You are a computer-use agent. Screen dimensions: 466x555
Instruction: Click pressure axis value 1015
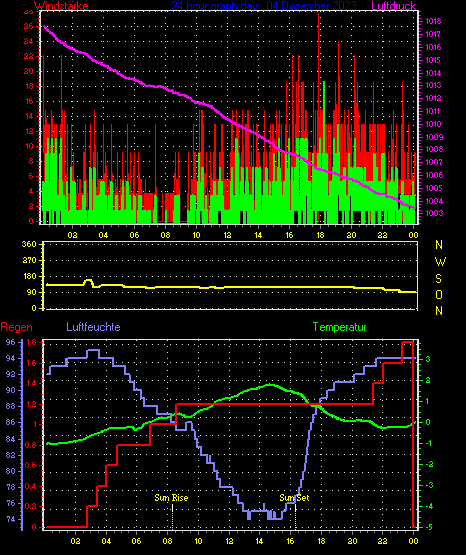[433, 60]
